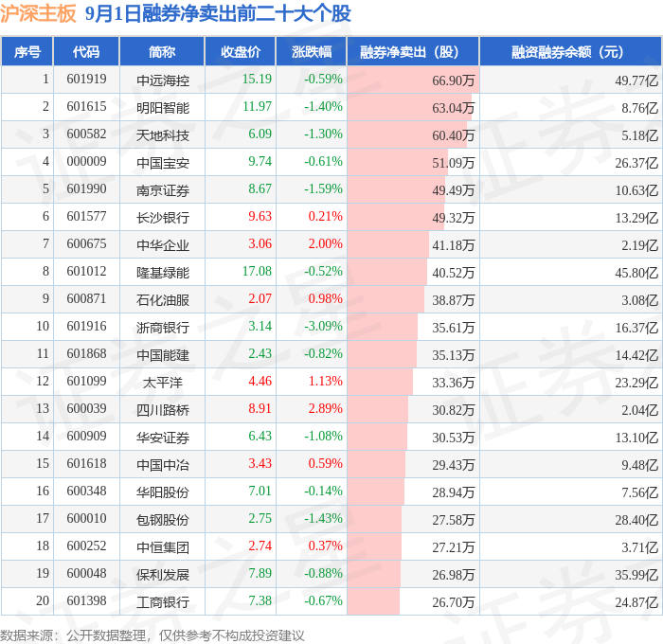Click the 融券净卖出（股） column header
Screen dimensions: 663x644
(x=413, y=52)
